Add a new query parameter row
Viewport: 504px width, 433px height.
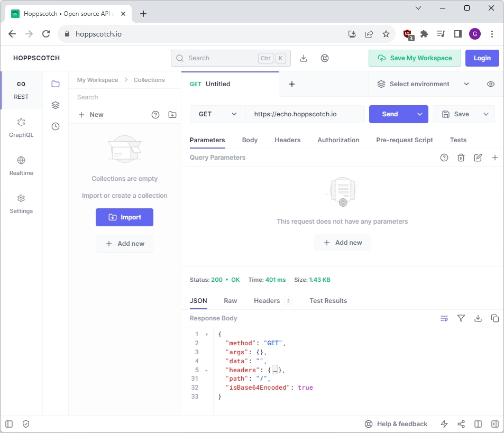tap(494, 157)
